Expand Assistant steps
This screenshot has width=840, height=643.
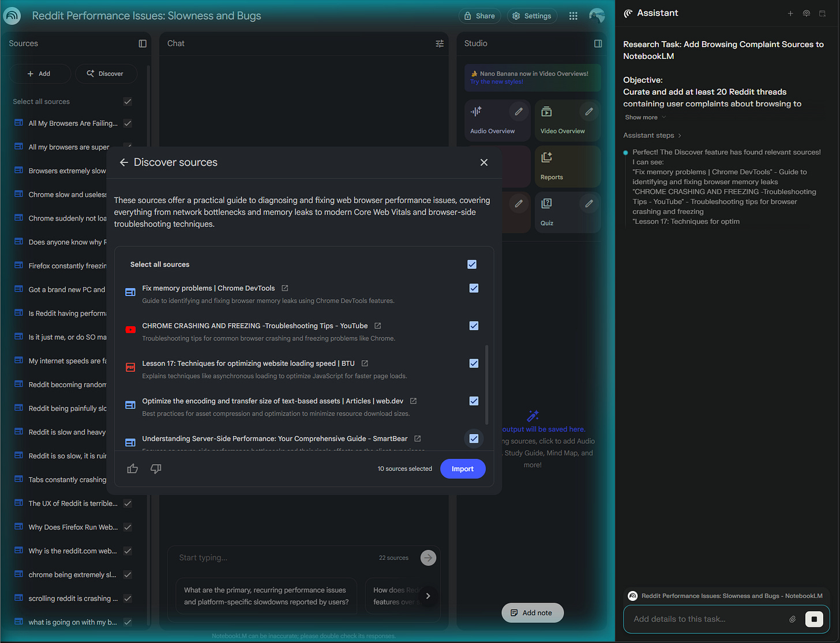tap(652, 135)
